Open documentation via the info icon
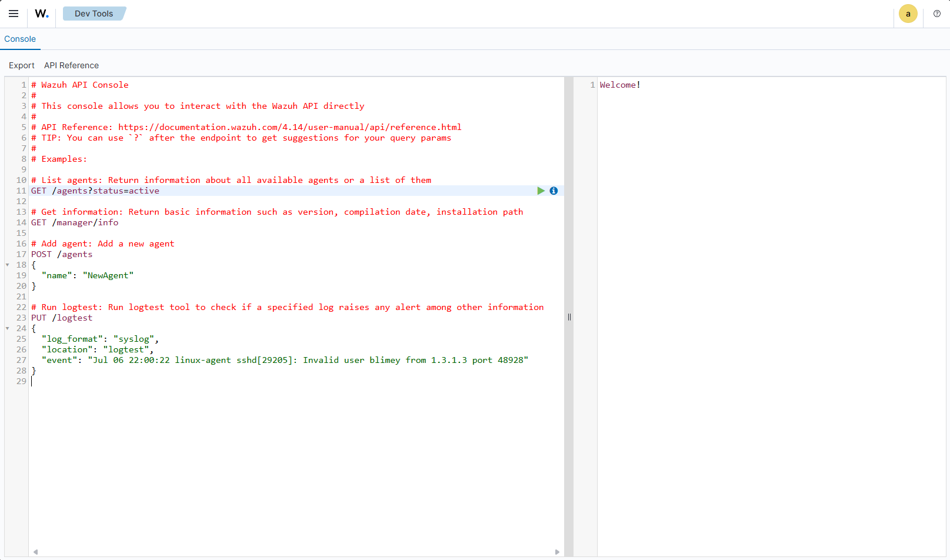The width and height of the screenshot is (950, 560). (554, 191)
